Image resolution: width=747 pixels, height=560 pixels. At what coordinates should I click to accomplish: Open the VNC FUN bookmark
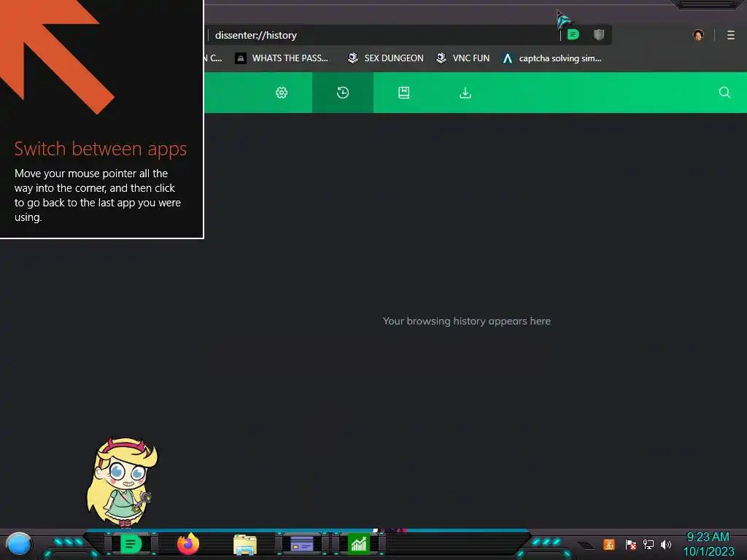463,58
